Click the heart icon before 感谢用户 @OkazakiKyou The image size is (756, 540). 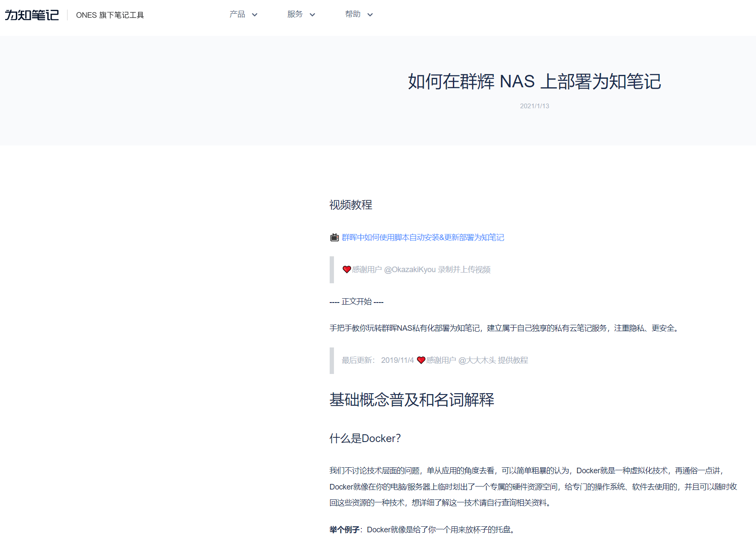[347, 270]
